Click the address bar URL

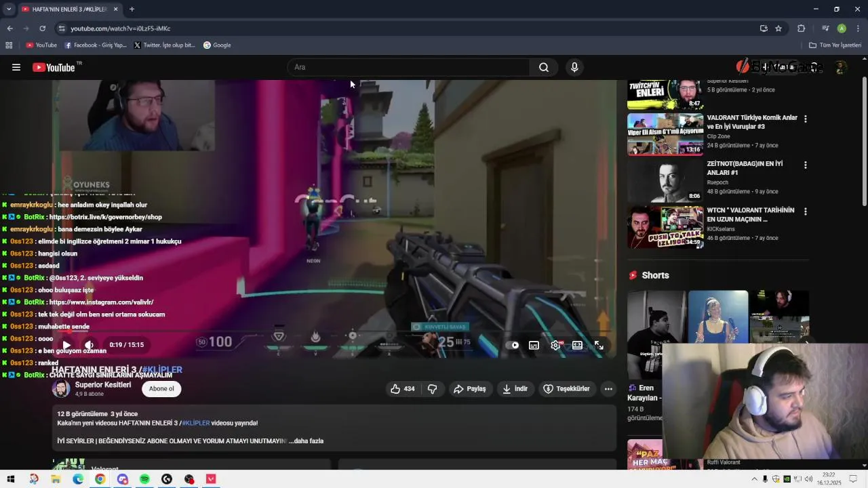121,28
